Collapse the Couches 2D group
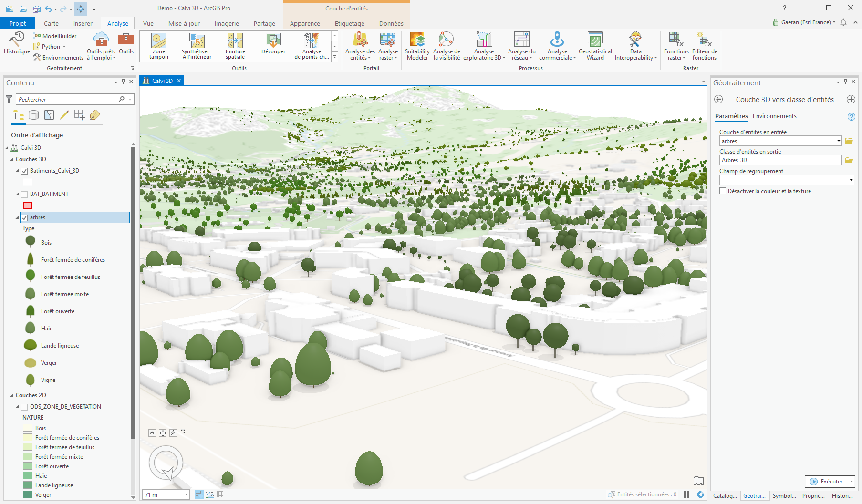Screen dimensions: 862x504 coord(12,395)
